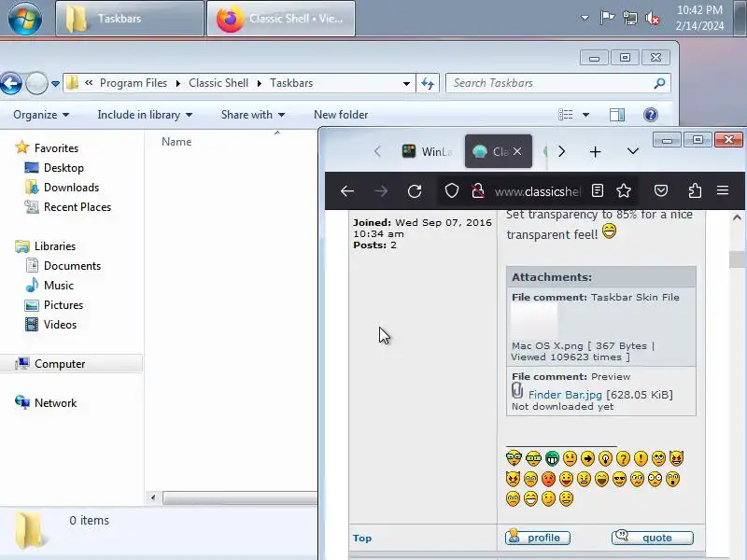Open Music library

pos(59,286)
